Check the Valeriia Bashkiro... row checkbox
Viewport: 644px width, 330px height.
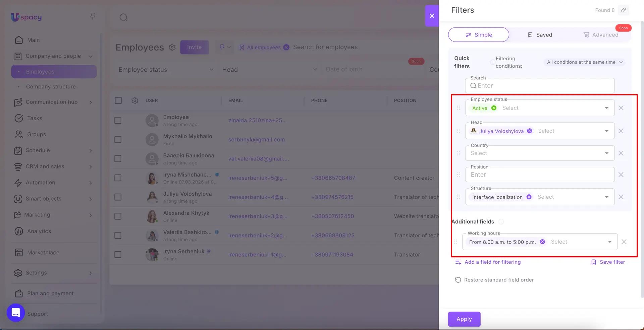[118, 236]
